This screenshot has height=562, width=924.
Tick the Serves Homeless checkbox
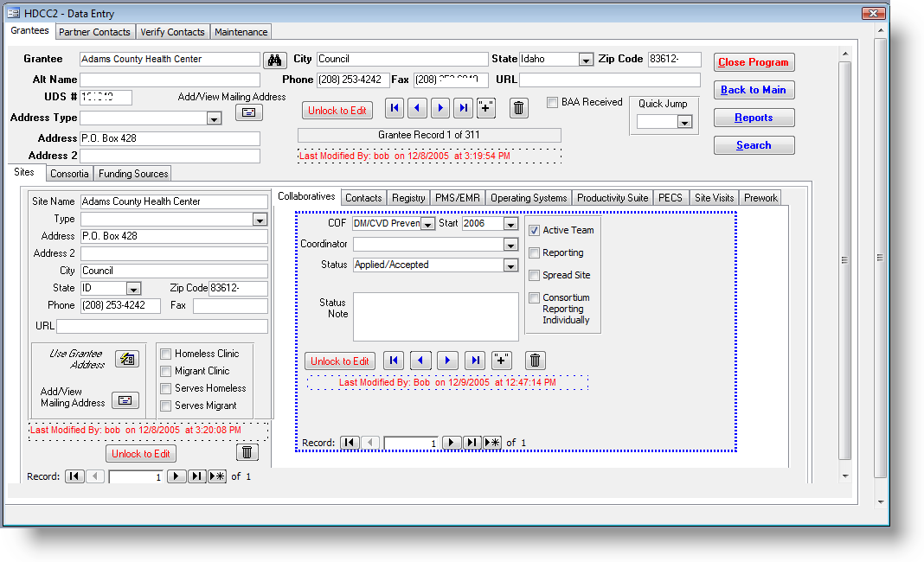(165, 388)
